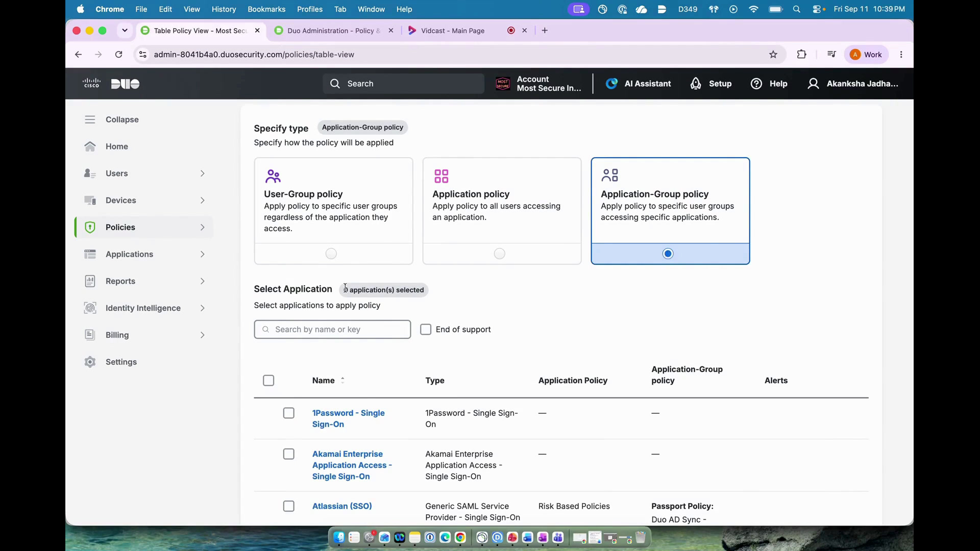Click the AI Assistant icon
The width and height of the screenshot is (980, 551).
coord(611,84)
